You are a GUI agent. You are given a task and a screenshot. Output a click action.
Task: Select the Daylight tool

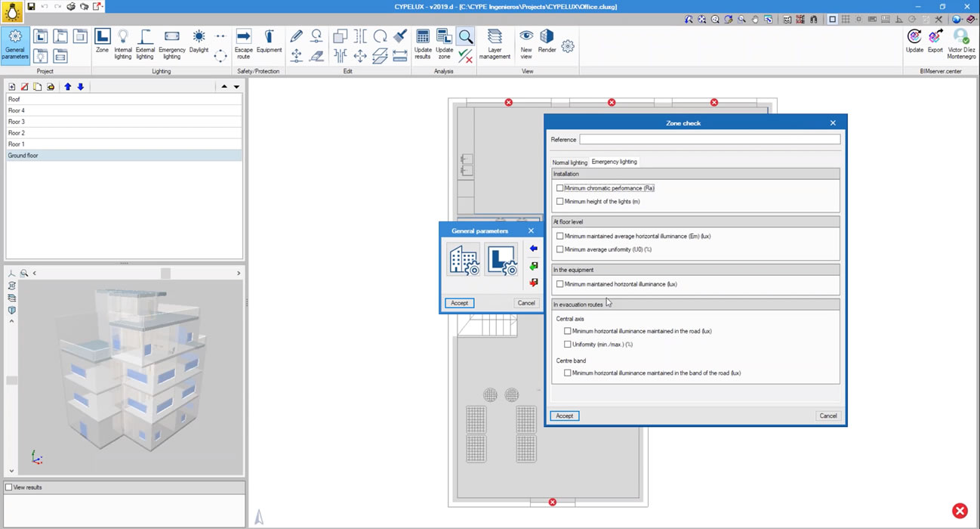click(x=199, y=42)
